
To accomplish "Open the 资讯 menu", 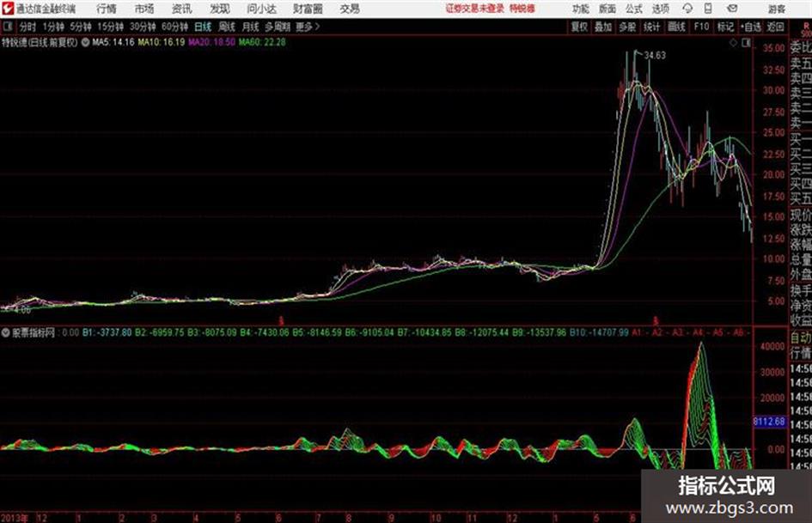I will (182, 9).
